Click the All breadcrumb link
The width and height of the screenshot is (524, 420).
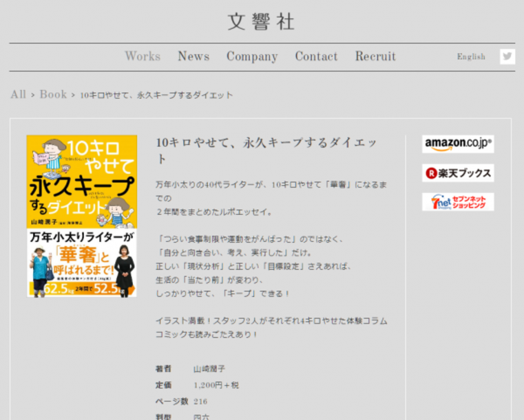pyautogui.click(x=18, y=94)
